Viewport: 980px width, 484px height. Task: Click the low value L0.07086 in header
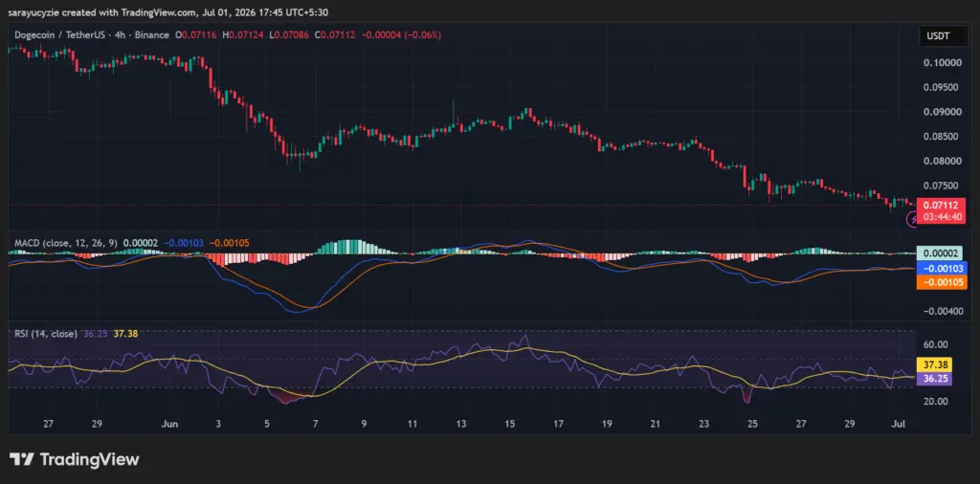pos(290,35)
